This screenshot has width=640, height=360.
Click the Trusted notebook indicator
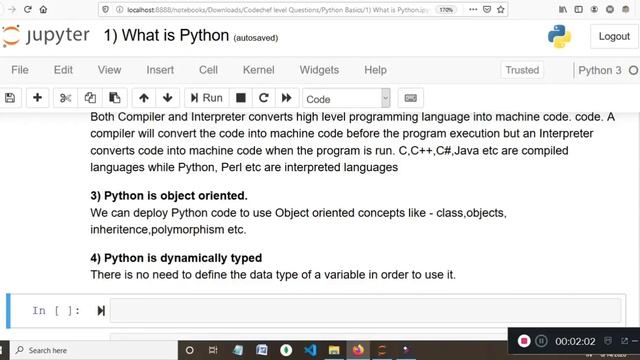[522, 70]
